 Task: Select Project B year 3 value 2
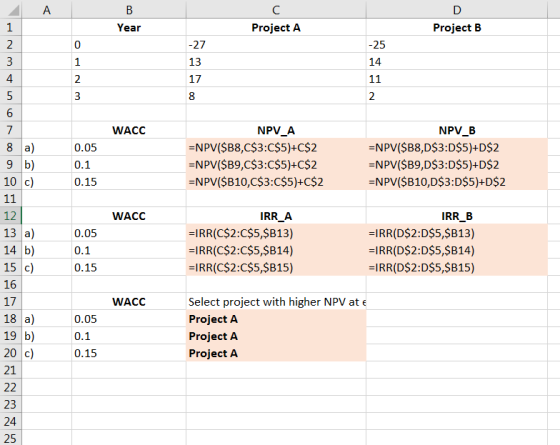click(457, 96)
